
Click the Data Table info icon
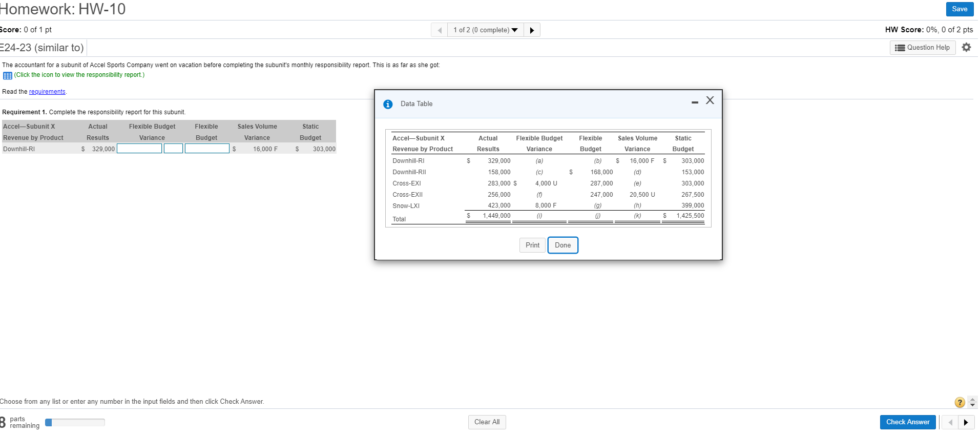point(388,104)
